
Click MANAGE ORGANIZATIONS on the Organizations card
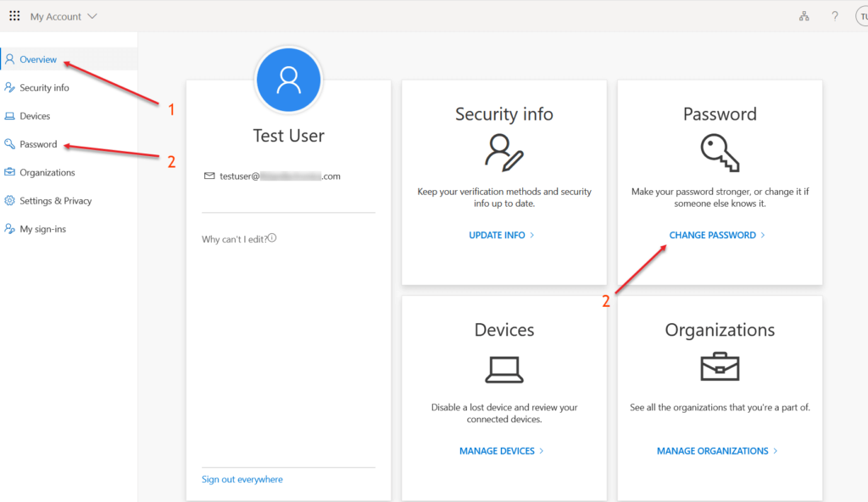[712, 450]
